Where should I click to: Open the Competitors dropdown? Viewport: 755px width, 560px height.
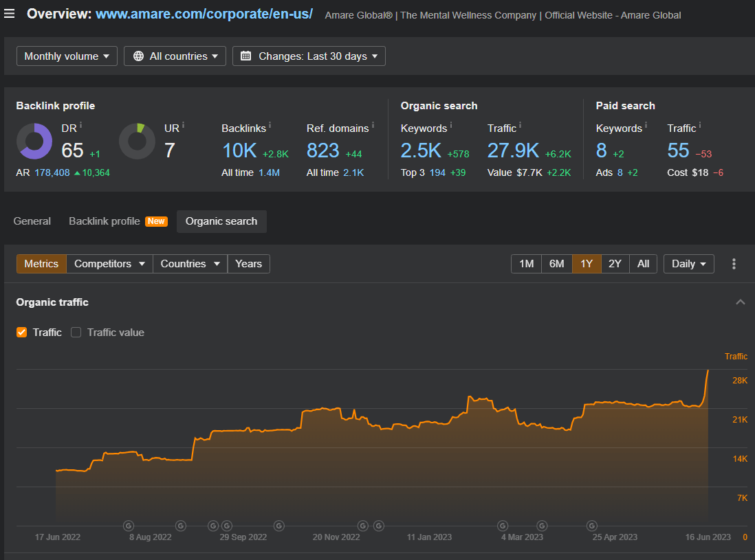109,264
